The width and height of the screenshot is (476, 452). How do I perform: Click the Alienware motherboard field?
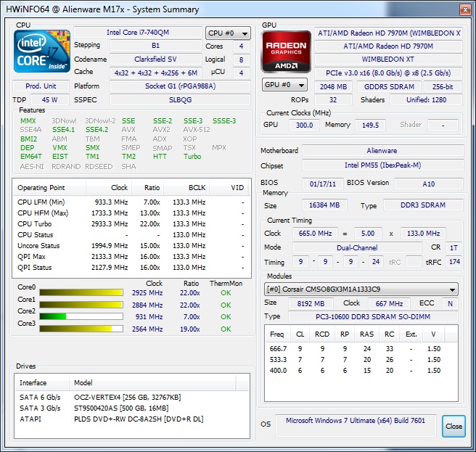383,151
